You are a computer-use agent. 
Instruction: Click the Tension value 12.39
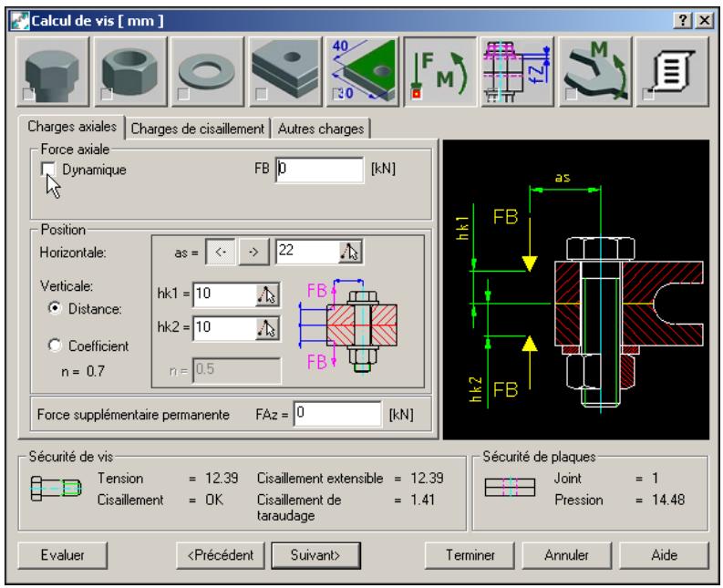coord(222,479)
